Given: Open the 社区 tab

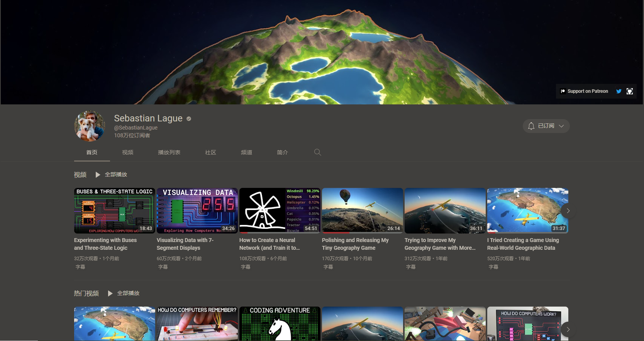Looking at the screenshot, I should pyautogui.click(x=210, y=152).
